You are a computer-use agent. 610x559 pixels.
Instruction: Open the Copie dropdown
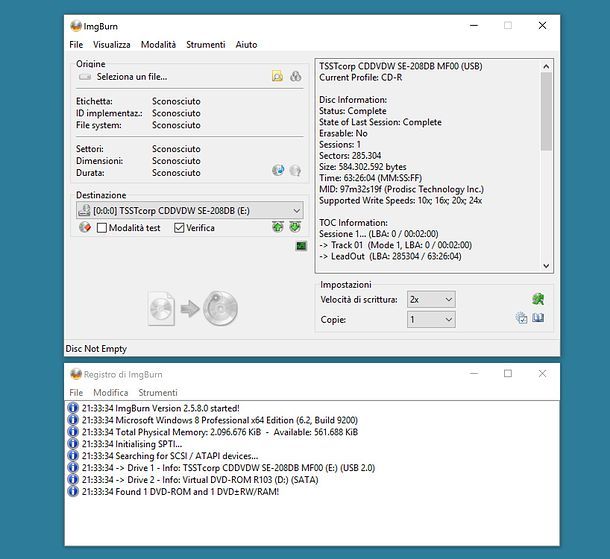click(431, 319)
